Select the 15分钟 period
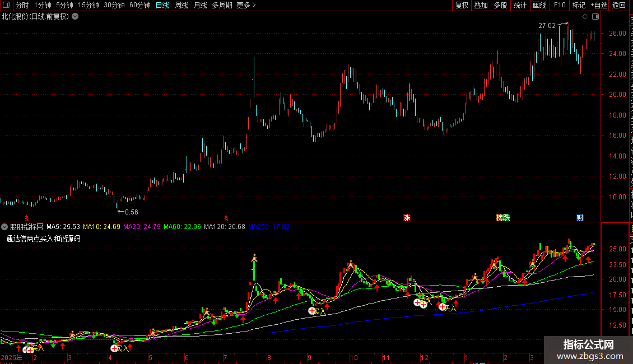This screenshot has height=364, width=633. pos(89,5)
